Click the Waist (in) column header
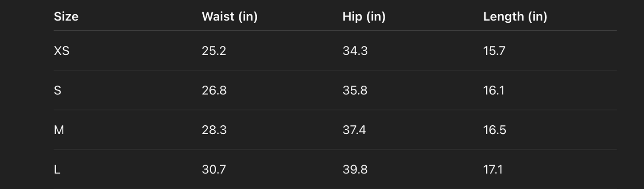The width and height of the screenshot is (644, 189). tap(230, 16)
